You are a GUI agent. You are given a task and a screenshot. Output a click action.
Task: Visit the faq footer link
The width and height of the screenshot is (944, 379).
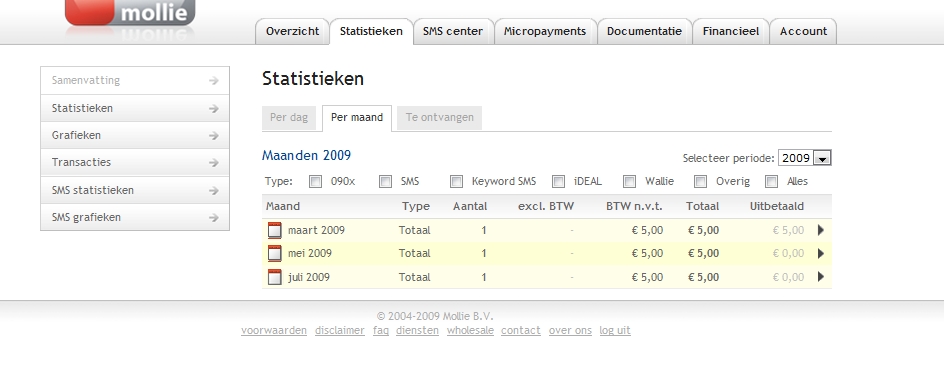[x=380, y=330]
